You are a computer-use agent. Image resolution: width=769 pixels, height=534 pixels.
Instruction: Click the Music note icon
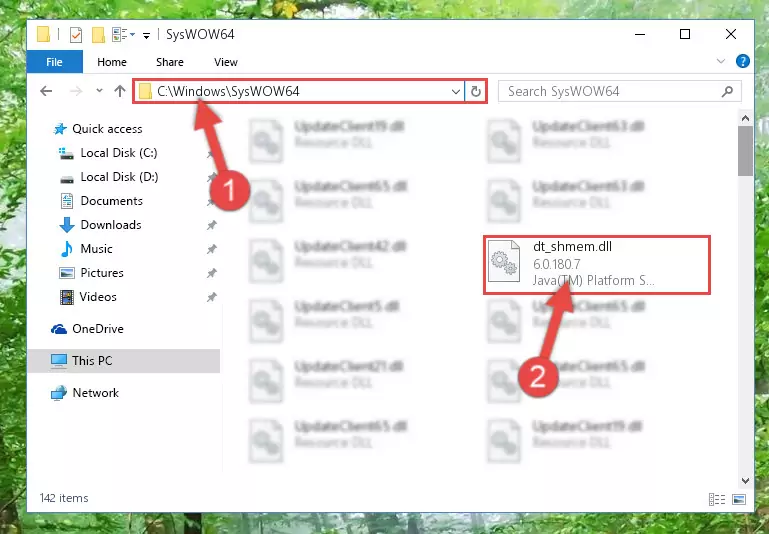(x=66, y=249)
